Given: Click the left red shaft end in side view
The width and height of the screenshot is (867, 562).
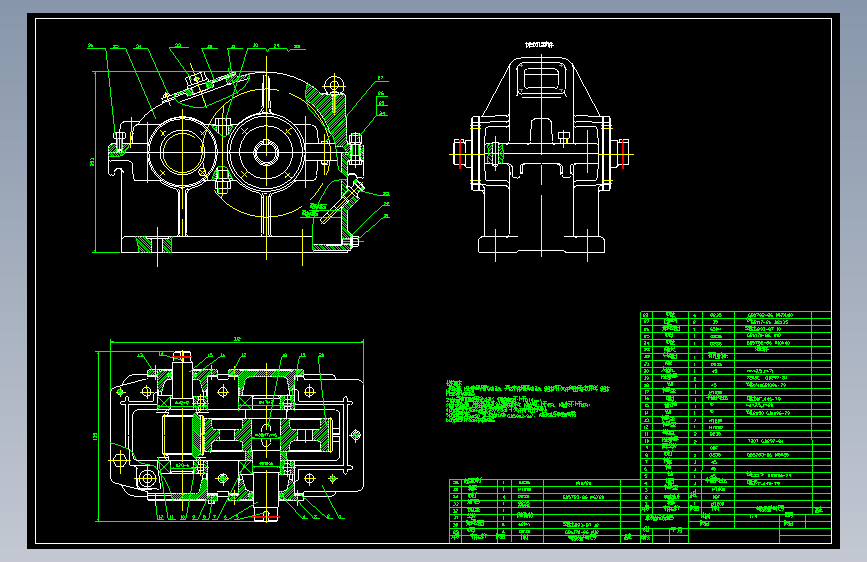Looking at the screenshot, I should click(x=459, y=154).
